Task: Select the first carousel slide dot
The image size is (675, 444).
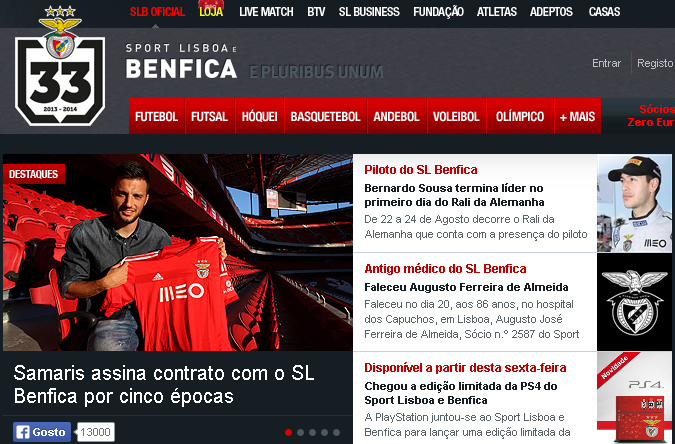Action: point(288,432)
